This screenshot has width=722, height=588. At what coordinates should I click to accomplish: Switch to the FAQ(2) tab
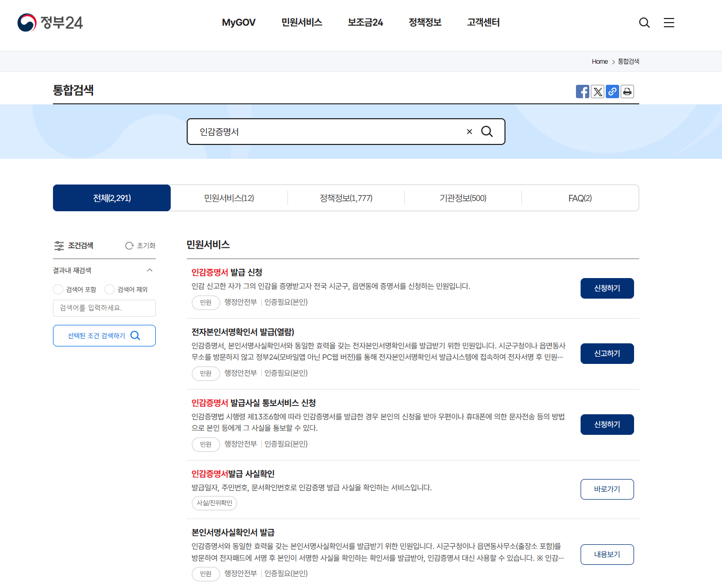580,198
